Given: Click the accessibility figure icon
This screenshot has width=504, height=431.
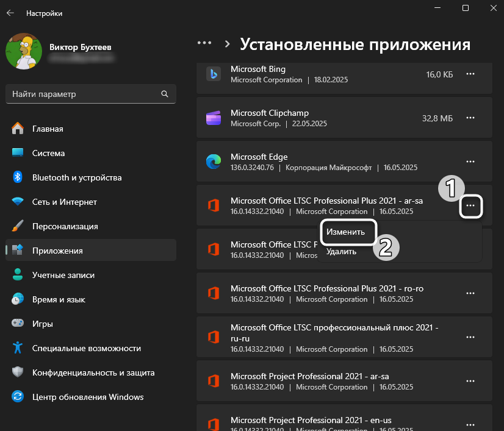Looking at the screenshot, I should 18,347.
